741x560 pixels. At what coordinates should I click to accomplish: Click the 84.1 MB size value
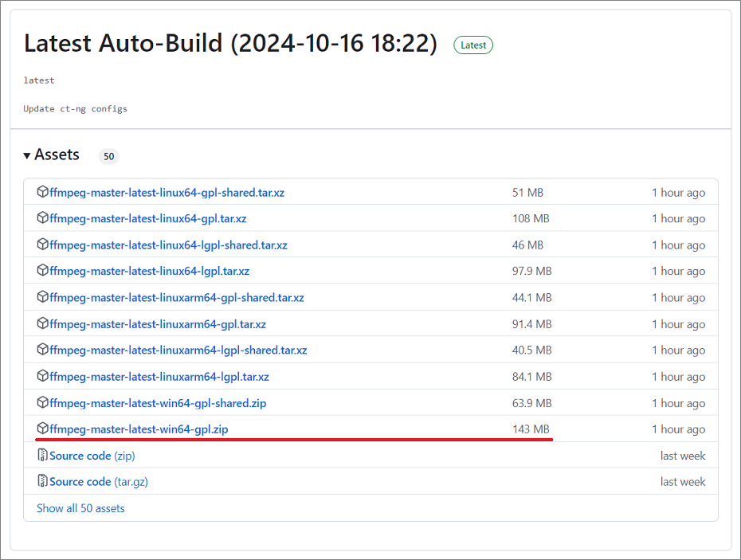point(532,377)
